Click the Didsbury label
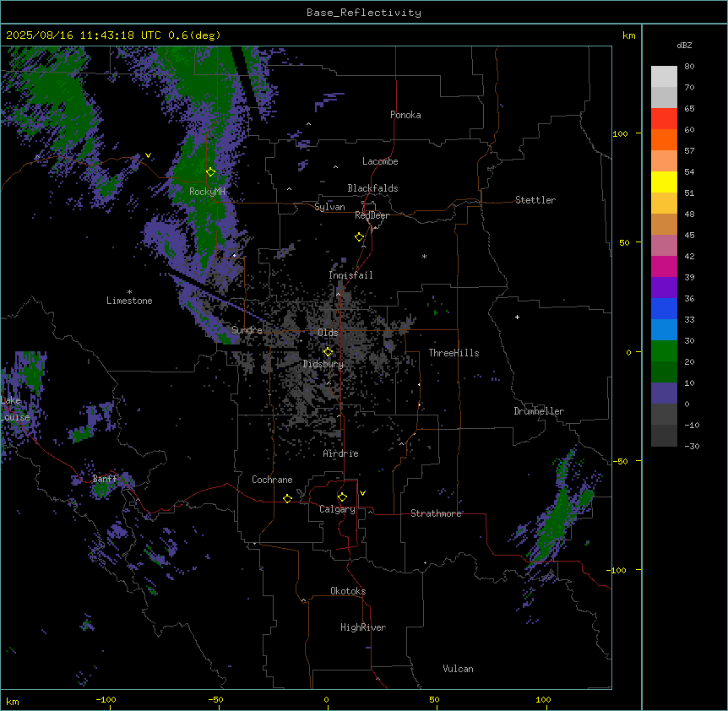The height and width of the screenshot is (711, 728). point(323,364)
